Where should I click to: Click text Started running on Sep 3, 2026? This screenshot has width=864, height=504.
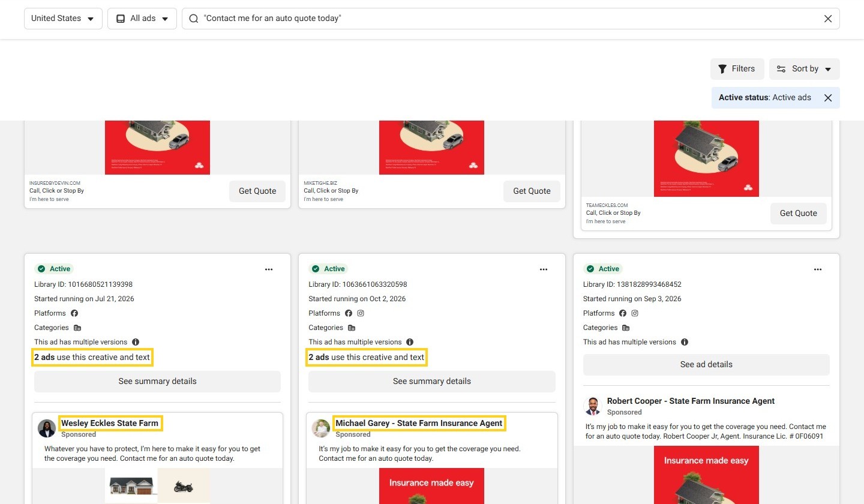[x=632, y=299]
